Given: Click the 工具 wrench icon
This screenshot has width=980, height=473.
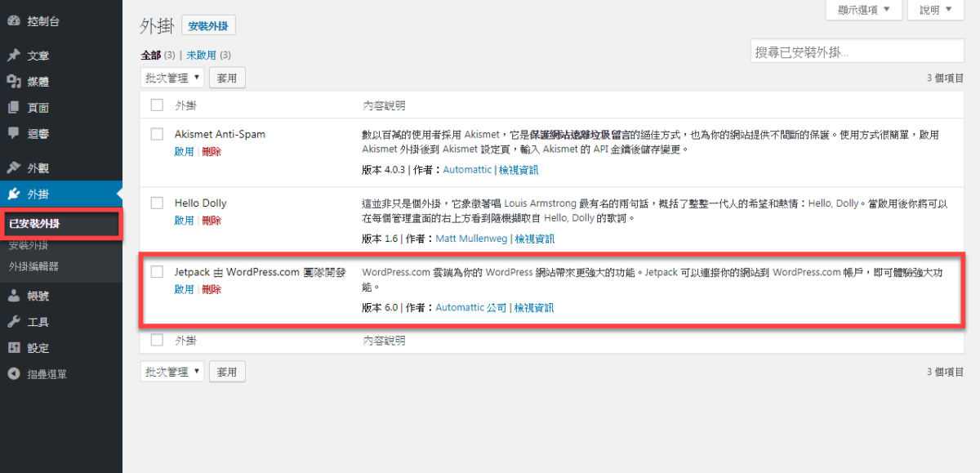Looking at the screenshot, I should 13,322.
